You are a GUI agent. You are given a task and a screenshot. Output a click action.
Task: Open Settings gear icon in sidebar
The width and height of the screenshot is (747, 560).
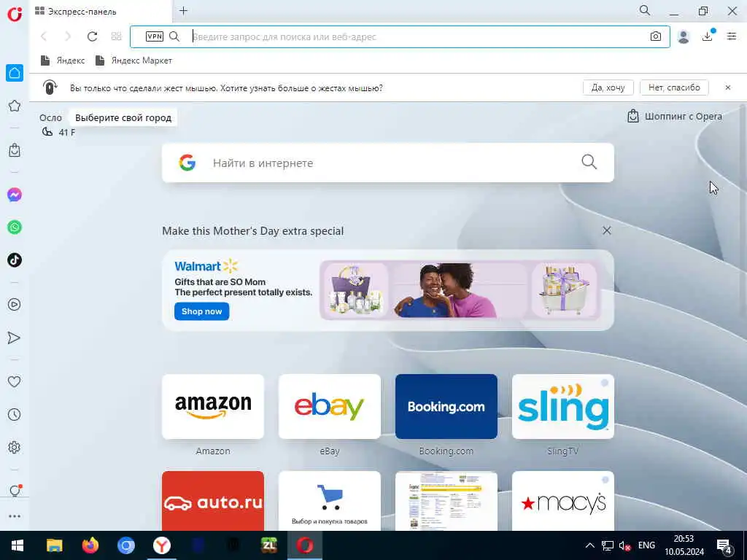coord(15,447)
